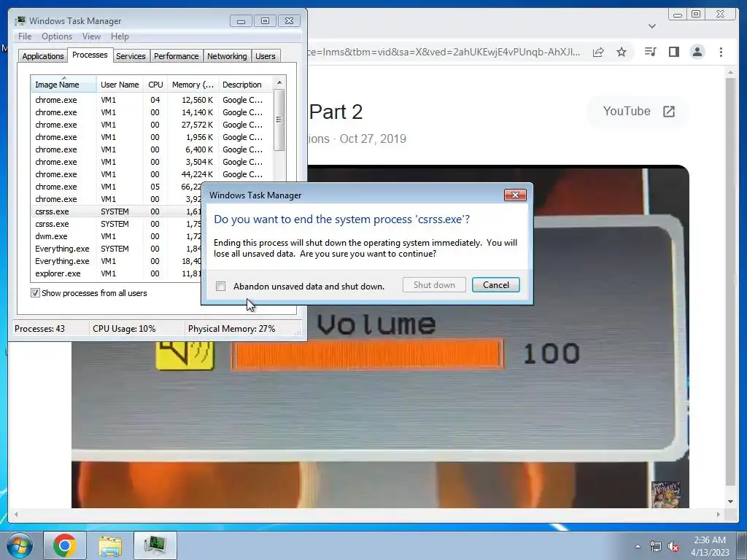Screen dimensions: 747x560
Task: Click the video thumbnail showing Volume 100
Action: pos(380,337)
